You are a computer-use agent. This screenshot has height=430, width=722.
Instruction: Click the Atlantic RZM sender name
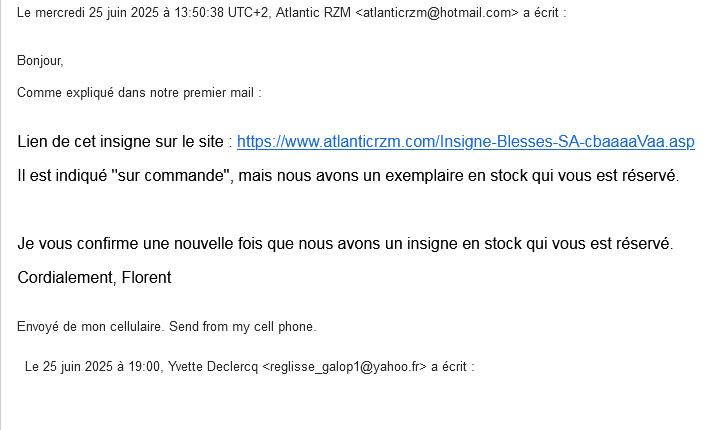[x=313, y=12]
